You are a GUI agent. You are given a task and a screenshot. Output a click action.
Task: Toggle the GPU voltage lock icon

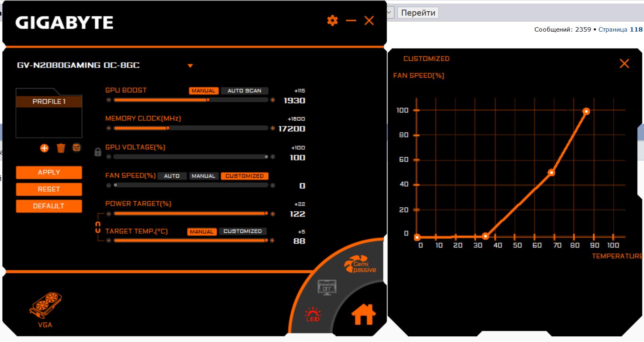98,152
